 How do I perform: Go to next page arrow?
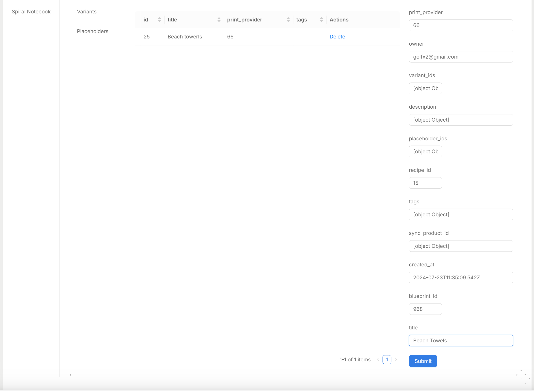[x=396, y=360]
